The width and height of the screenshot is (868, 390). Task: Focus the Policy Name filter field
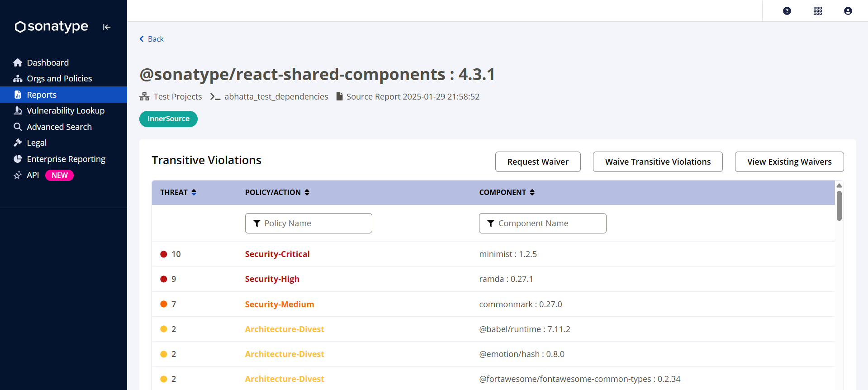pos(308,224)
